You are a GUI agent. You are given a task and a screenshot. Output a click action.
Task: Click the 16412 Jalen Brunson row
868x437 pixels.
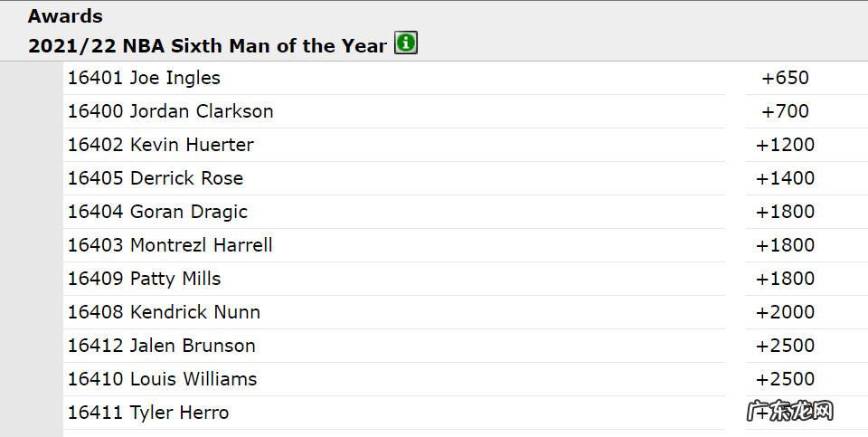pyautogui.click(x=161, y=346)
